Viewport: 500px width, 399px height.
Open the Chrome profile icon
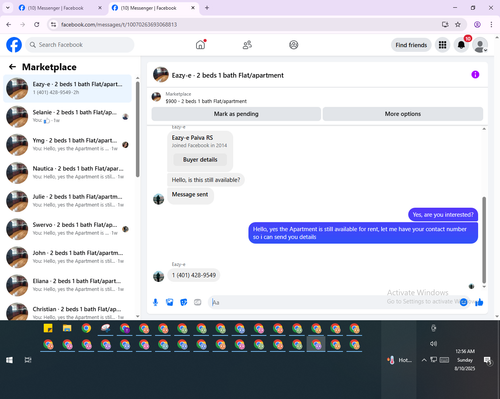pyautogui.click(x=477, y=24)
